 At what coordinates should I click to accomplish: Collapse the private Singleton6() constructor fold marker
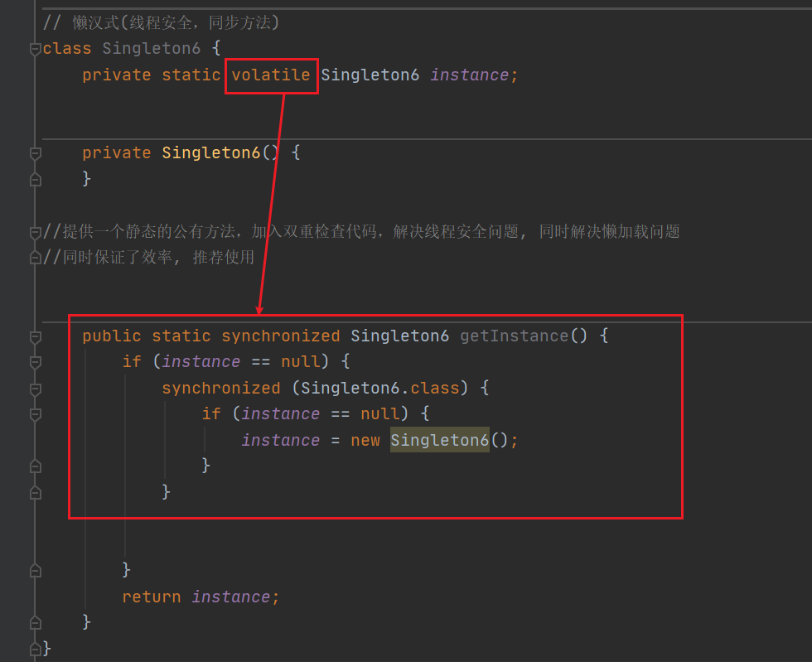[x=35, y=153]
